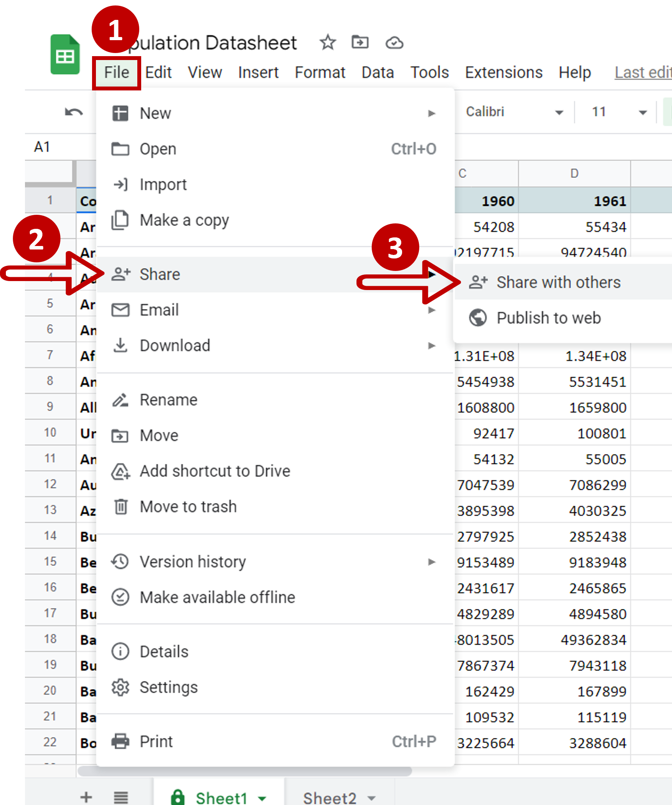Image resolution: width=672 pixels, height=805 pixels.
Task: Click the Version history clock icon
Action: click(120, 562)
